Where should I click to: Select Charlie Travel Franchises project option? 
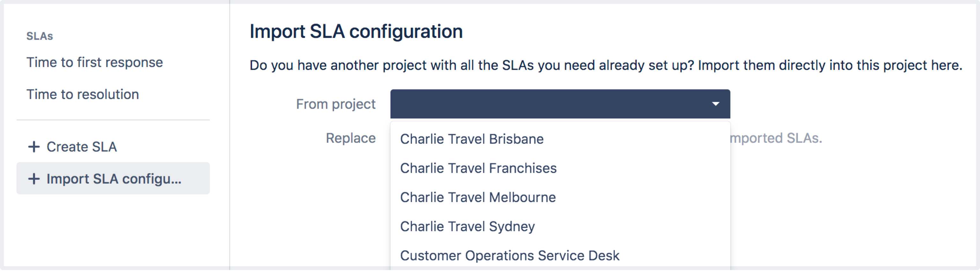[x=478, y=168]
